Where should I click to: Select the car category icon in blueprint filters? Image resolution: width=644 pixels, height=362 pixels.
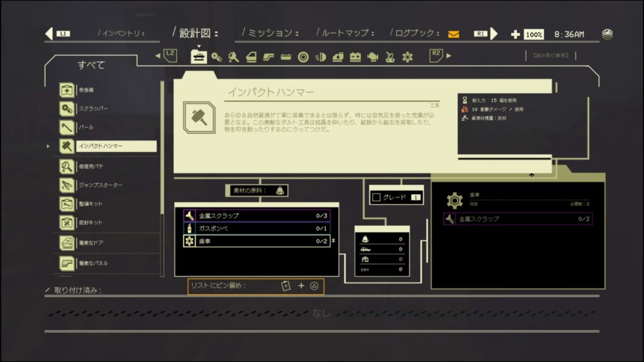tap(199, 57)
